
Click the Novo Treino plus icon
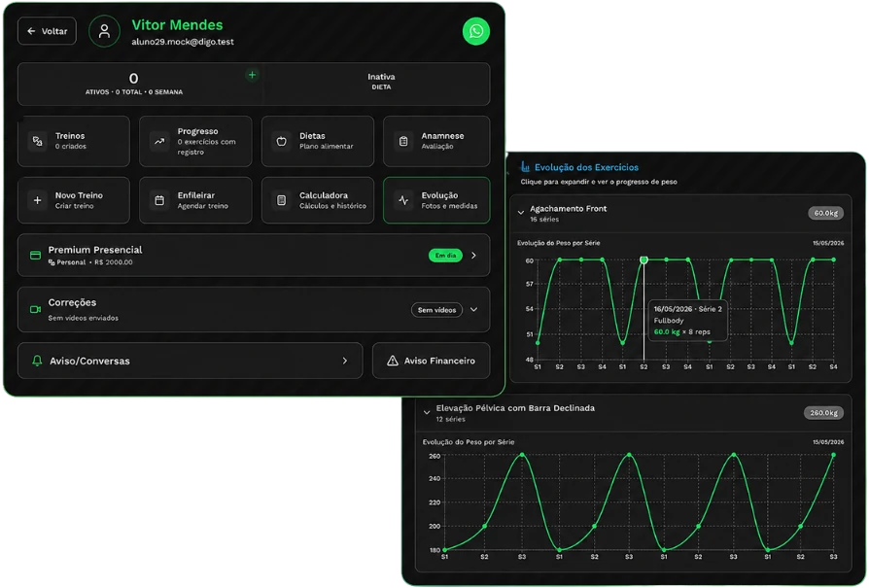coord(37,200)
